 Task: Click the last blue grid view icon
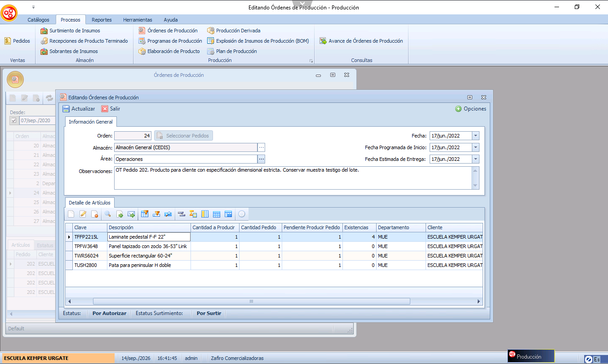(228, 214)
